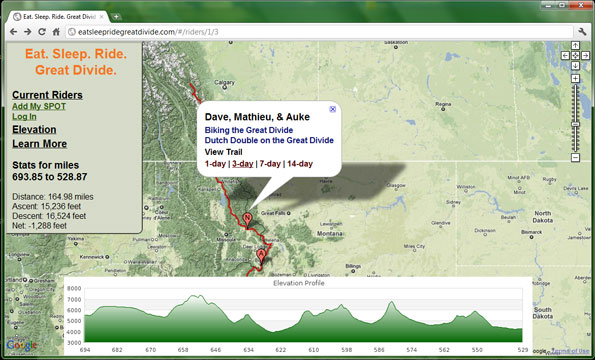Open Chrome wrench settings menu
Screen dimensions: 595x360
tap(582, 32)
